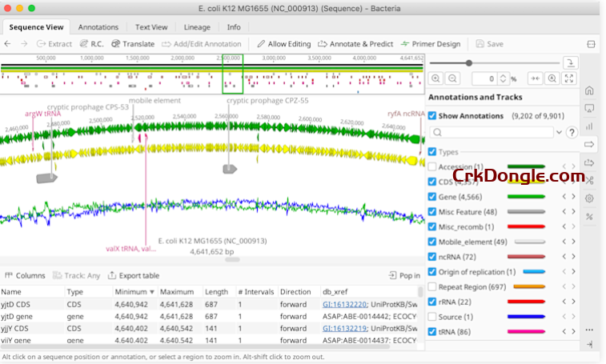Click the zoom in magnifier icon
Viewport: 606px width, 364px height.
point(435,78)
